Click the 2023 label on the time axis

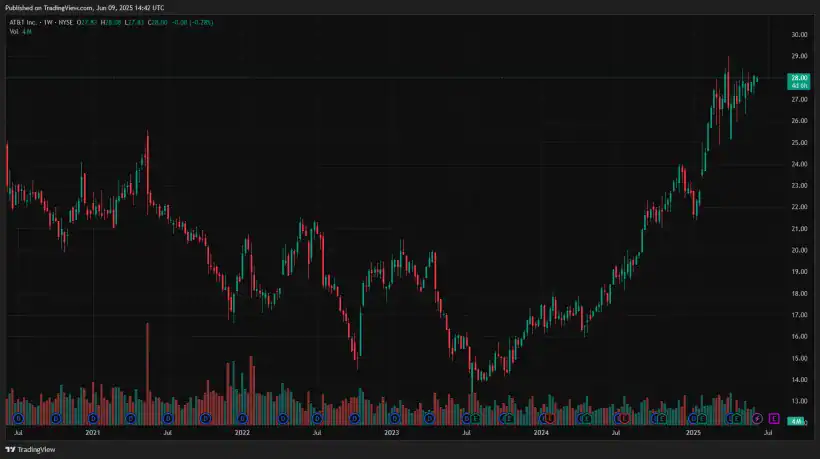(x=392, y=434)
